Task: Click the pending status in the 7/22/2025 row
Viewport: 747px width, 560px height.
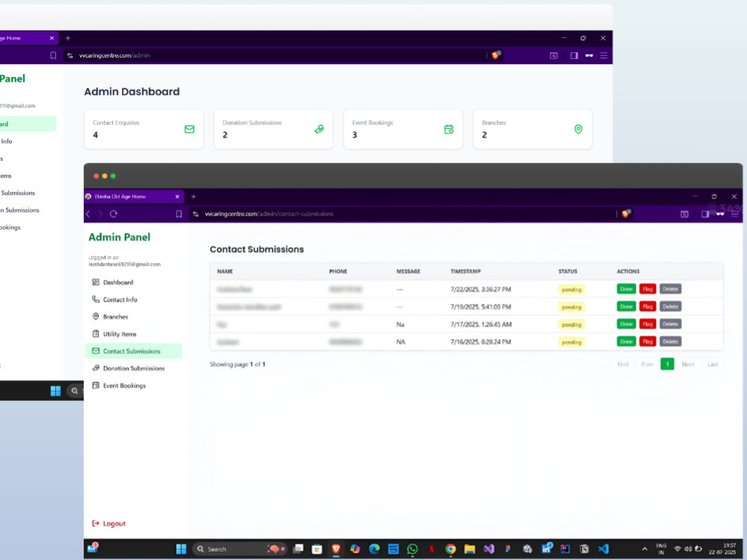Action: [571, 290]
